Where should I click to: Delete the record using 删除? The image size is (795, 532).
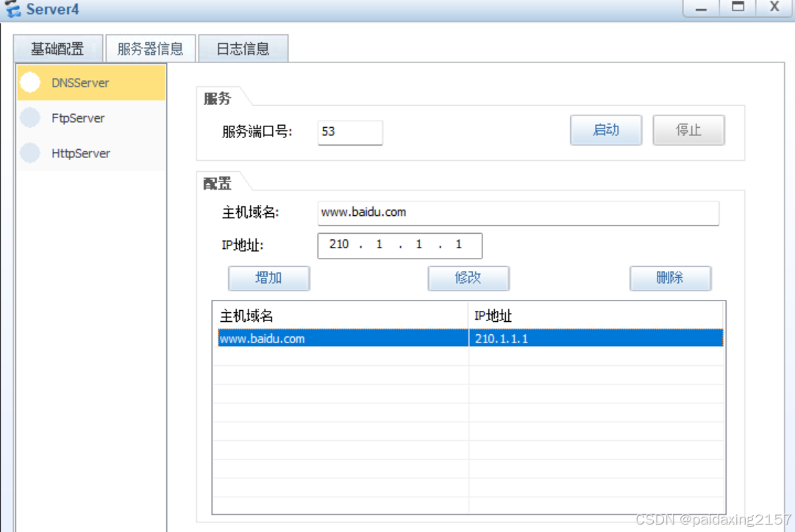(x=670, y=278)
